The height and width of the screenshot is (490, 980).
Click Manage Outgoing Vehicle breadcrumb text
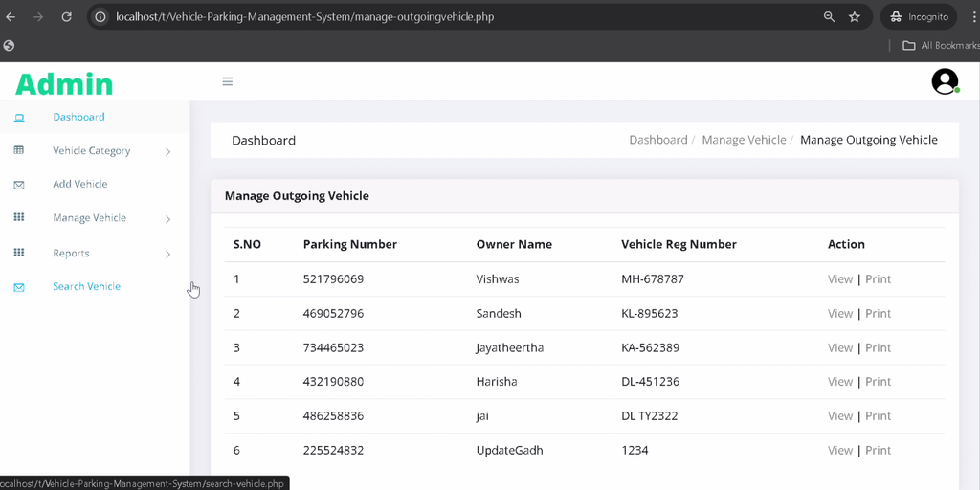point(869,140)
